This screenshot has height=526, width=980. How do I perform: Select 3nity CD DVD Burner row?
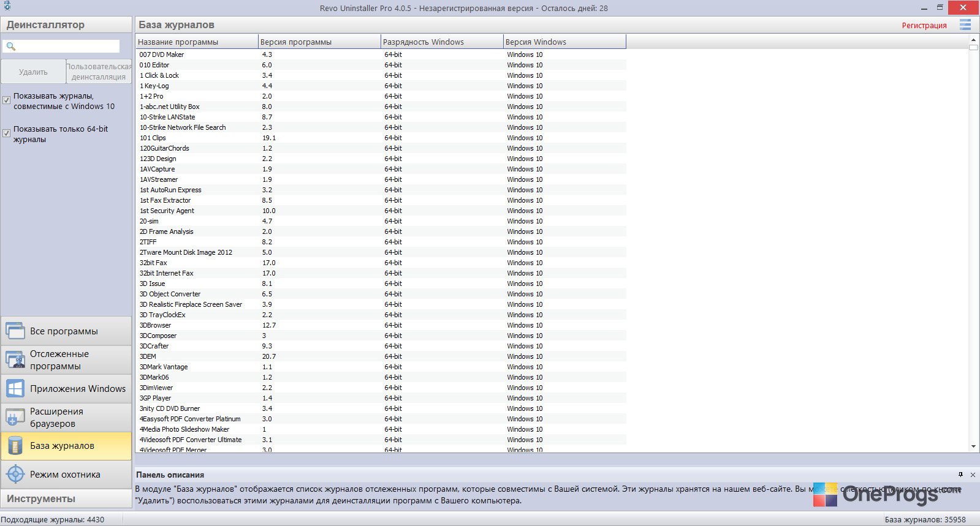point(381,408)
